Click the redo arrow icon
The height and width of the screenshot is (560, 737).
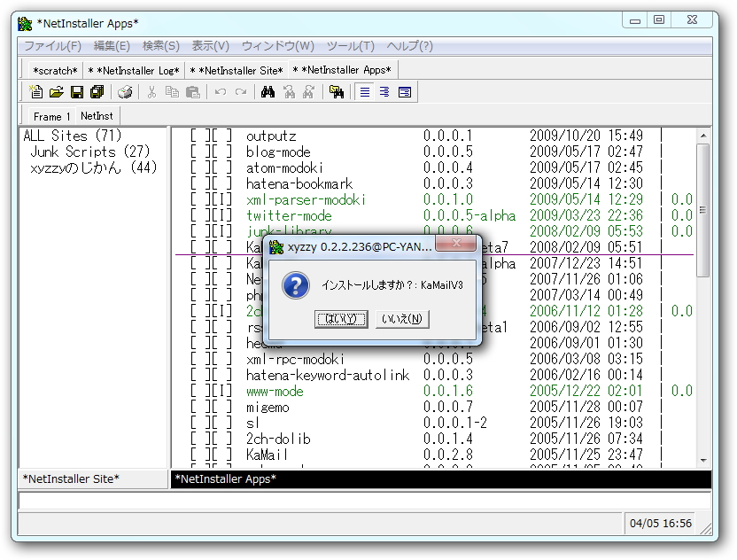241,91
